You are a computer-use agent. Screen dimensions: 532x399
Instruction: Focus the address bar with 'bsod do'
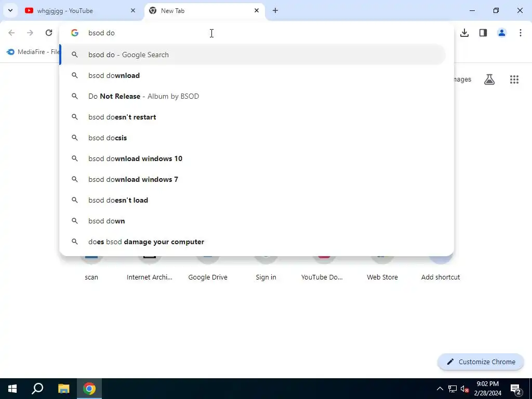tap(256, 33)
